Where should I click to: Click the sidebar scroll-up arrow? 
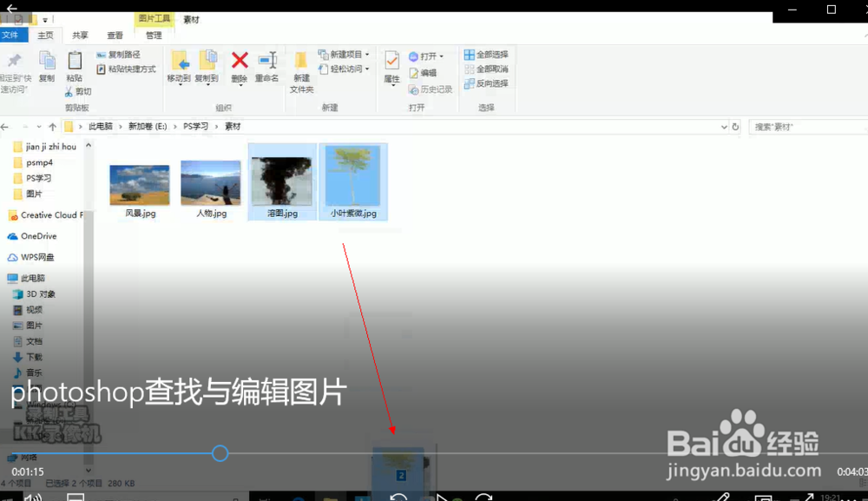pos(89,146)
